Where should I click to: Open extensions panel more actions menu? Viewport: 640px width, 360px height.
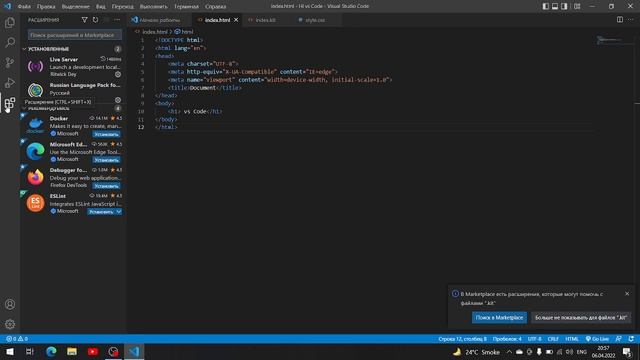point(117,20)
